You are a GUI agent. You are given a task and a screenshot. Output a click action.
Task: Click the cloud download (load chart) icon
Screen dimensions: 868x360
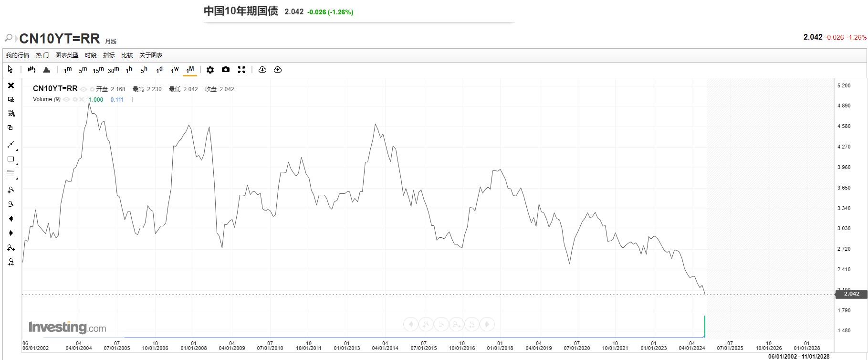point(262,70)
